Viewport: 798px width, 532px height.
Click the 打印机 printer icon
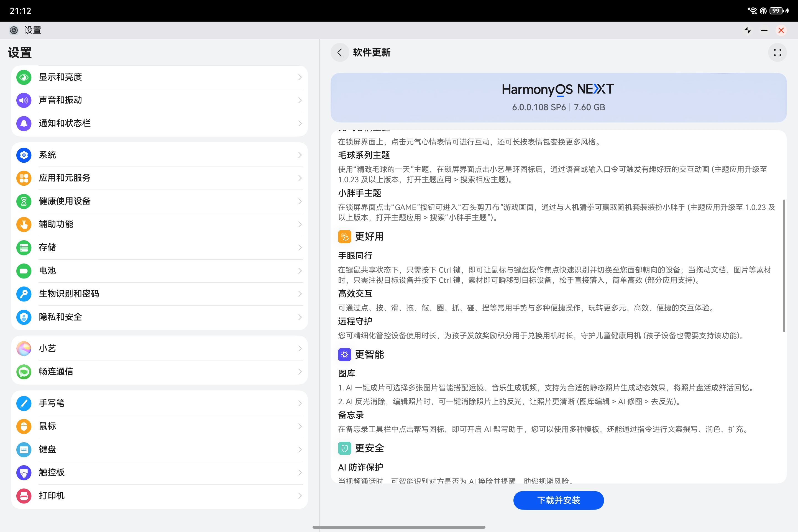coord(24,496)
